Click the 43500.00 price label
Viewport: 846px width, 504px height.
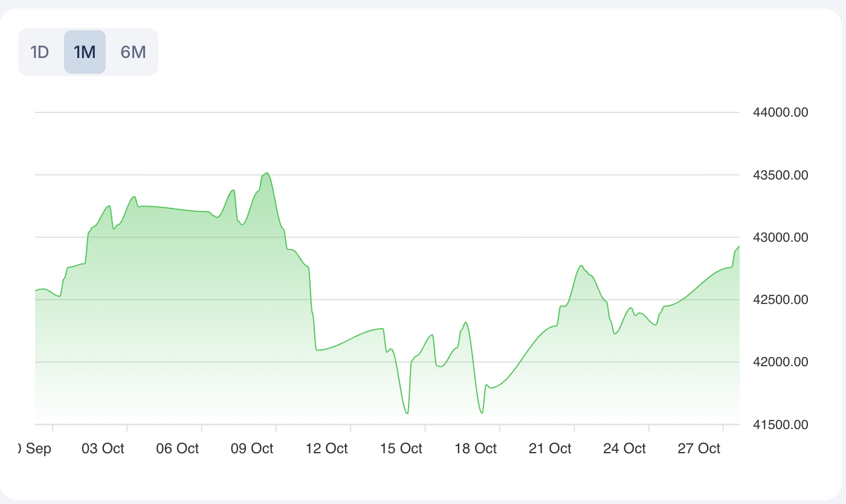pos(781,175)
